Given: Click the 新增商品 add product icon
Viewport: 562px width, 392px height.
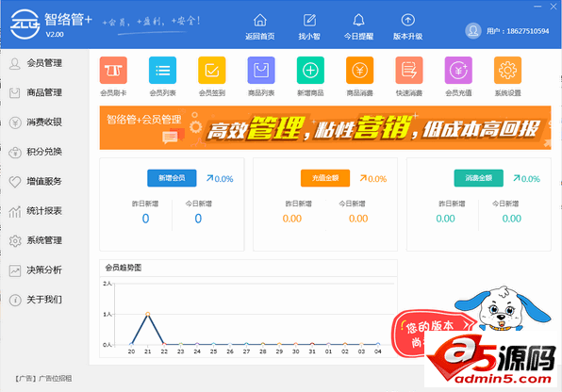Looking at the screenshot, I should pos(310,71).
